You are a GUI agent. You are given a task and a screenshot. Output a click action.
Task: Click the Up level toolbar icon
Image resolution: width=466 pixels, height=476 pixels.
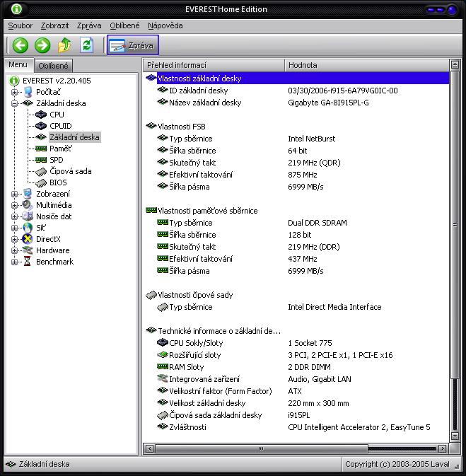64,45
